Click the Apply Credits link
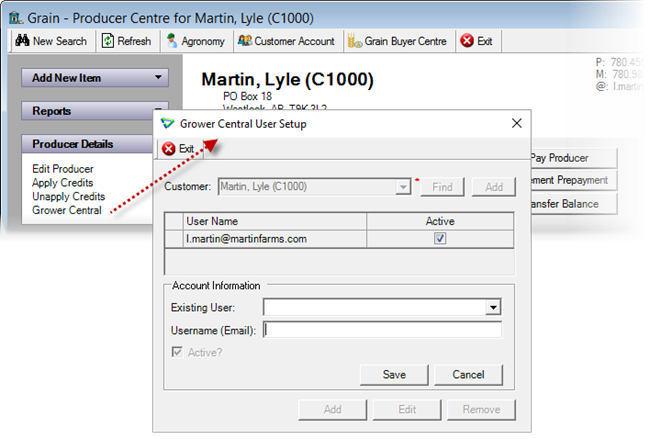 (63, 182)
